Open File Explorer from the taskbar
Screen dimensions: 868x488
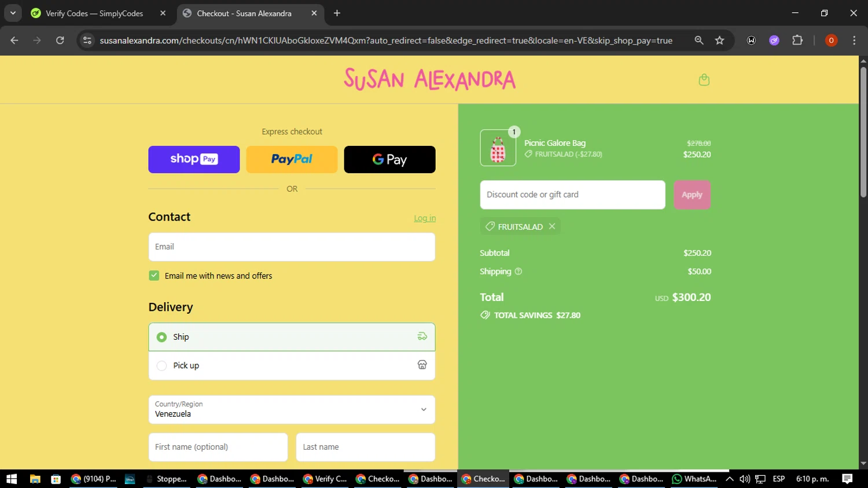pos(35,479)
